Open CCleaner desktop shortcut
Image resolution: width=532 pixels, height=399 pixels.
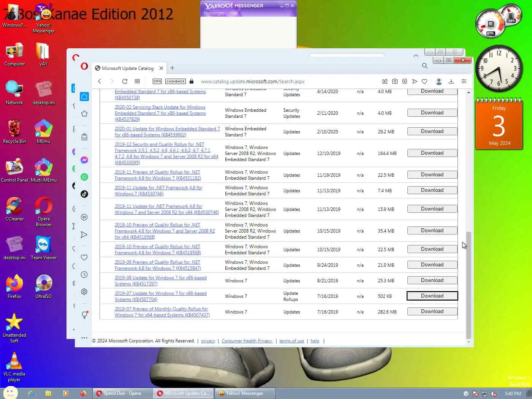[x=14, y=209]
